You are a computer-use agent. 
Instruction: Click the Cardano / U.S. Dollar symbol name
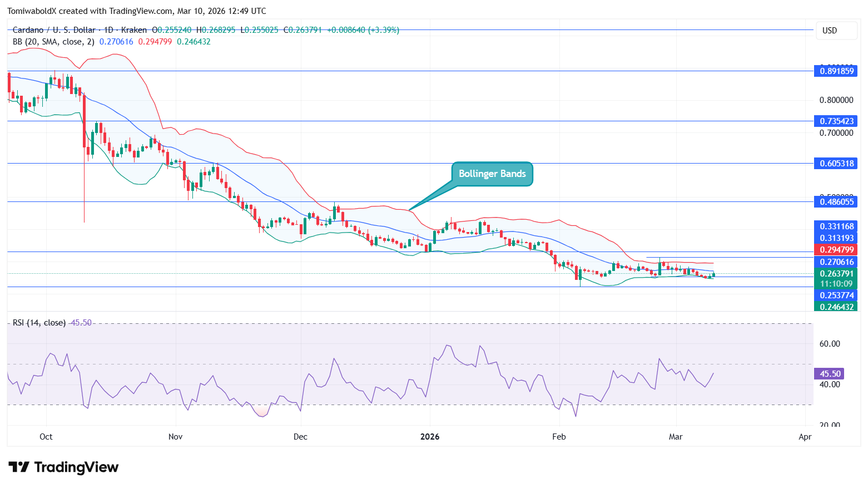coord(56,30)
